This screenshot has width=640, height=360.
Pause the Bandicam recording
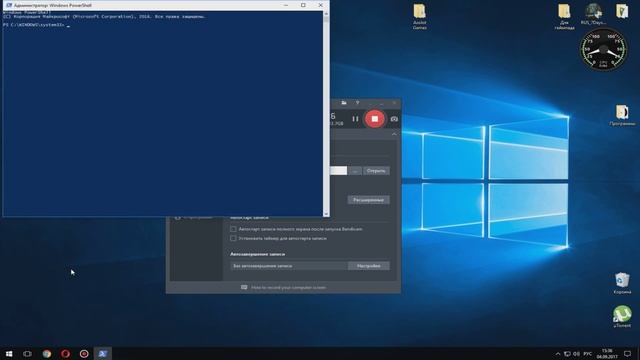coord(355,119)
